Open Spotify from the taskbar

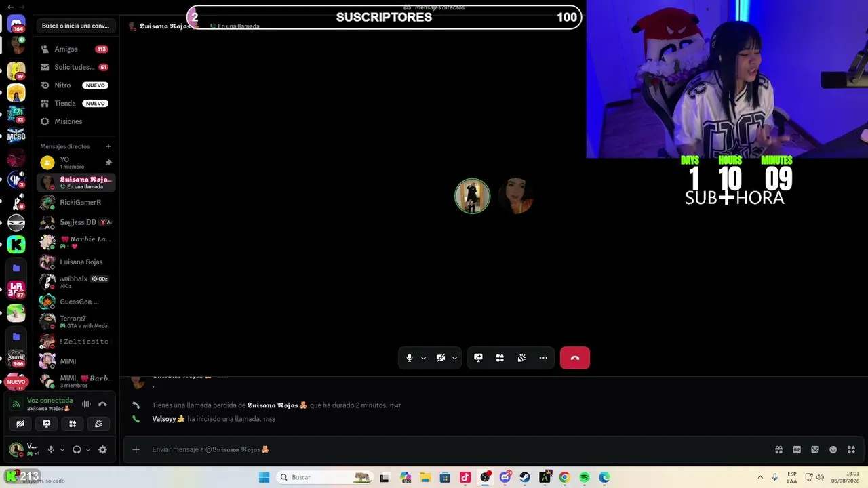click(x=585, y=477)
